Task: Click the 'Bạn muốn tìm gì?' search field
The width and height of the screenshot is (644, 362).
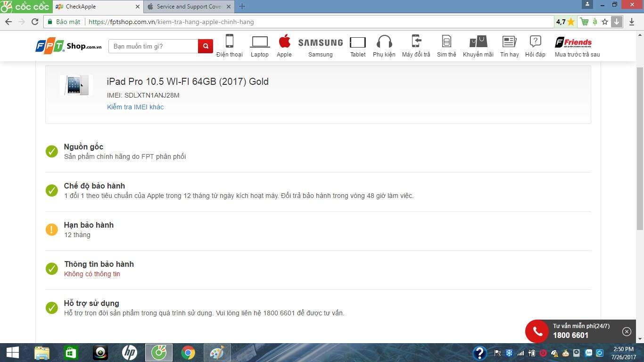Action: 153,46
